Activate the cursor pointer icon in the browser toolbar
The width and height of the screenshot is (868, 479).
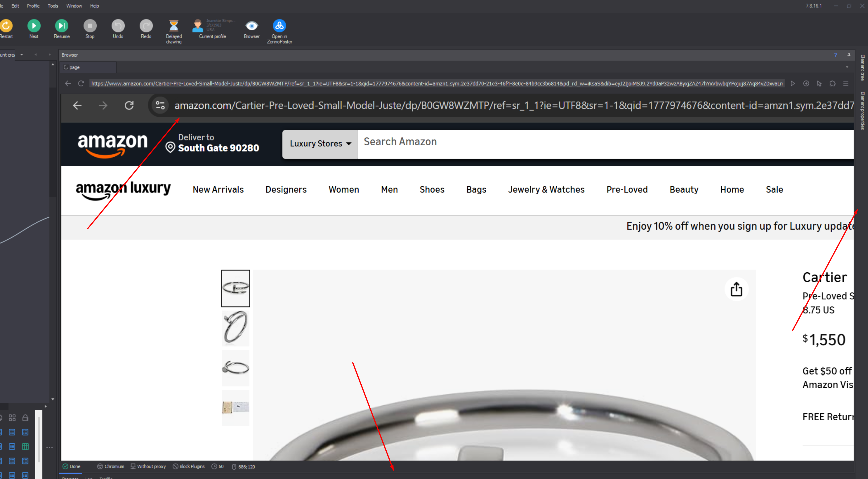pos(819,84)
